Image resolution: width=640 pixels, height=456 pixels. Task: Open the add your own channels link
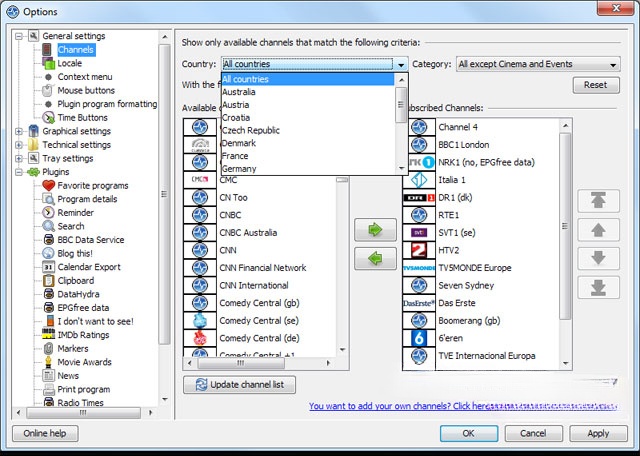(x=463, y=406)
